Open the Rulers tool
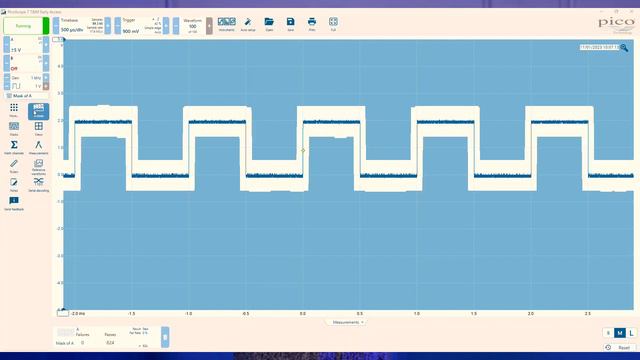The image size is (640, 360). coord(14,166)
